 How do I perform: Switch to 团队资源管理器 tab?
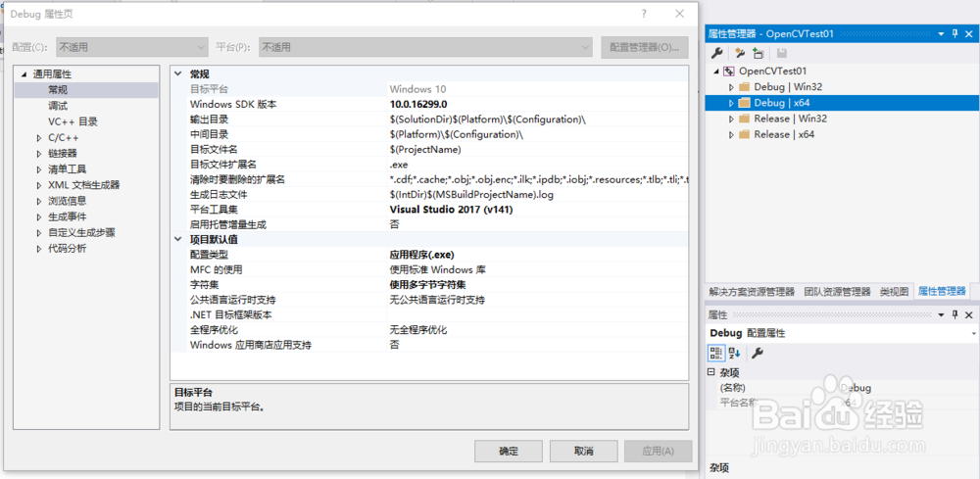coord(838,292)
